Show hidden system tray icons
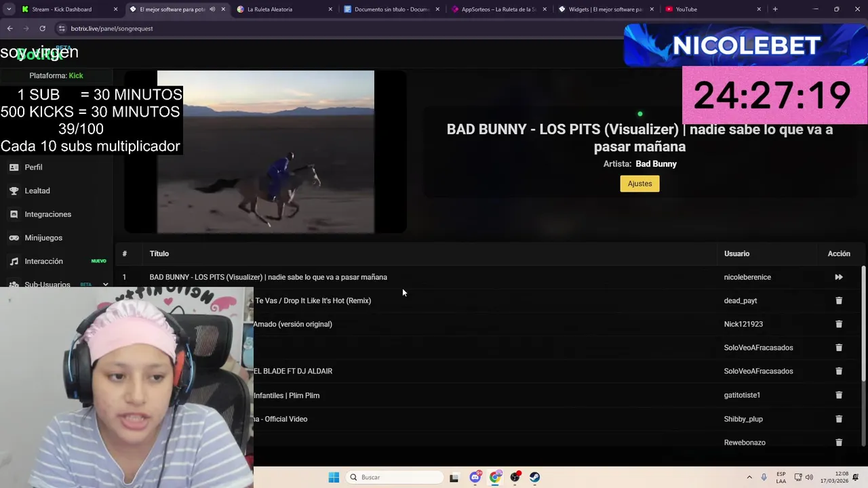The height and width of the screenshot is (488, 868). 749,477
